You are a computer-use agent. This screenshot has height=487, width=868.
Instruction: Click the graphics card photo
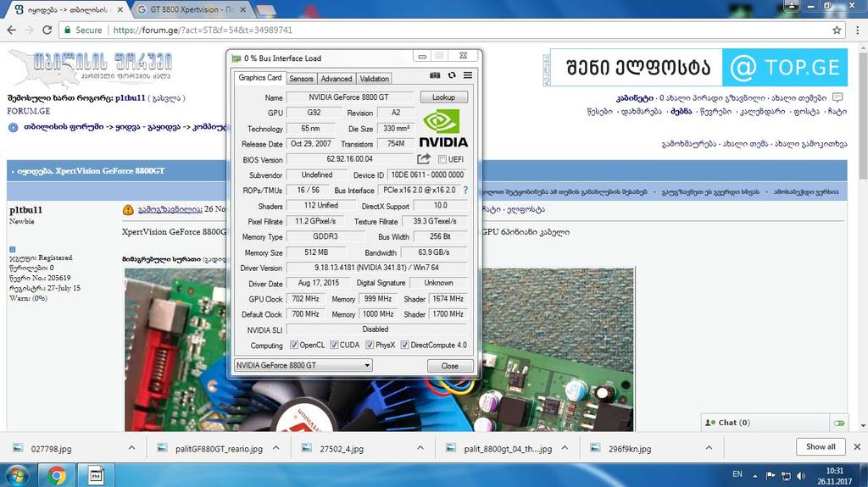pos(379,350)
